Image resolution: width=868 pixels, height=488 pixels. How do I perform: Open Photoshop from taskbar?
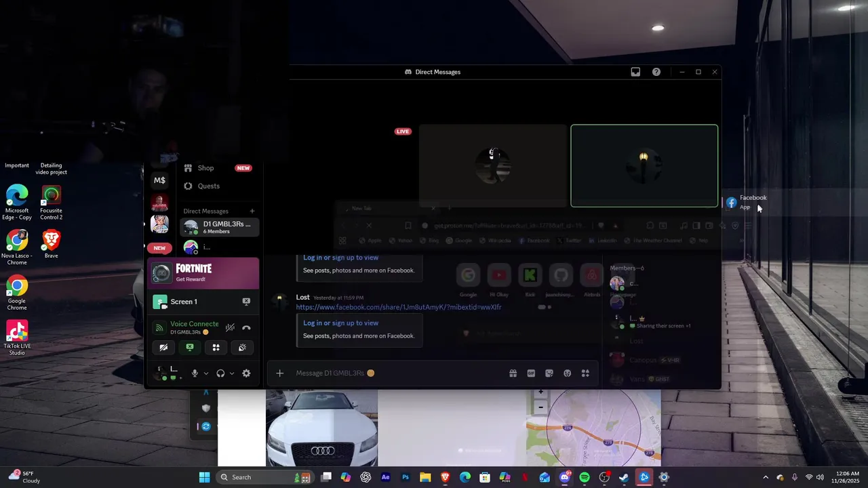406,477
